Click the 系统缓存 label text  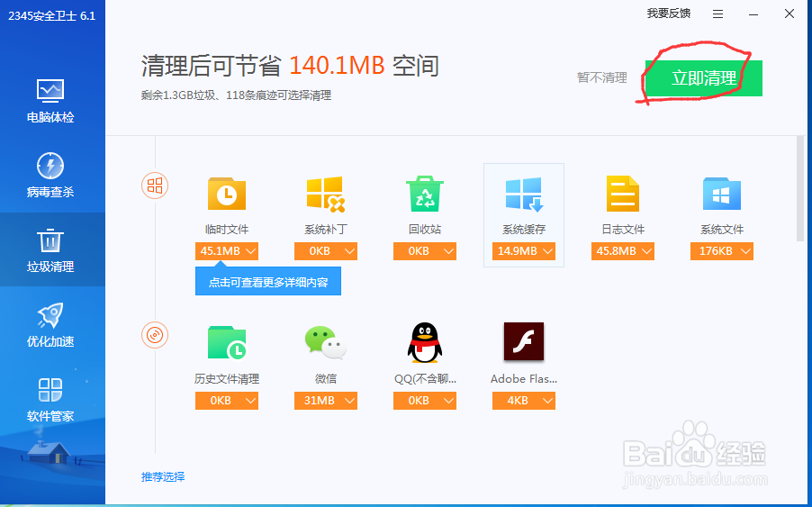coord(524,230)
